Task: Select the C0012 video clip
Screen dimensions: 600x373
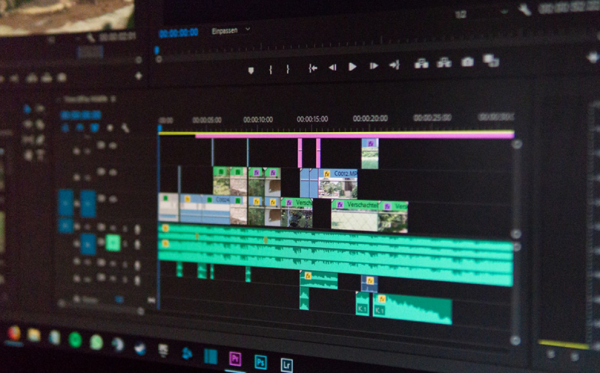Action: click(x=338, y=183)
